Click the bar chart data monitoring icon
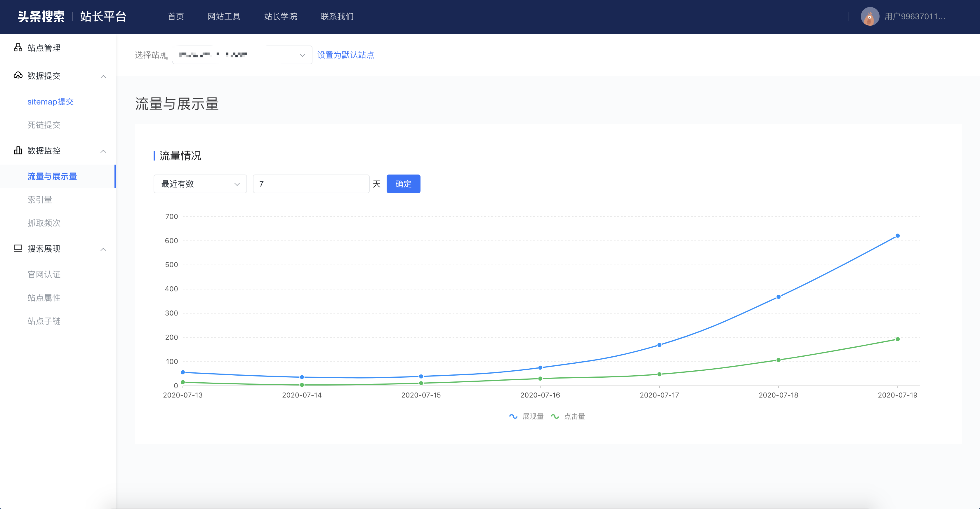Image resolution: width=980 pixels, height=509 pixels. point(18,150)
